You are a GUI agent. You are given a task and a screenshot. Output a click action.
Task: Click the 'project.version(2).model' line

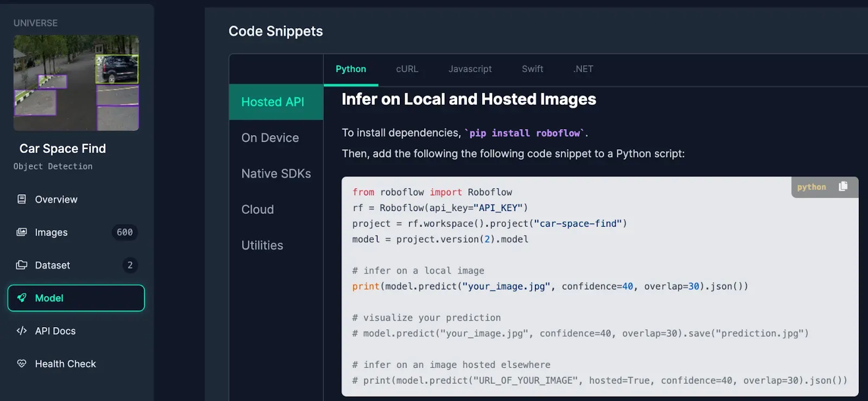[x=441, y=239]
